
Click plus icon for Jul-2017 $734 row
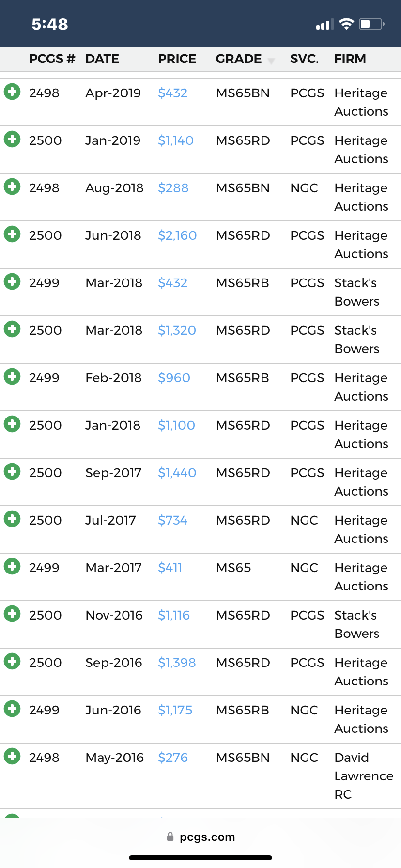[x=12, y=519]
